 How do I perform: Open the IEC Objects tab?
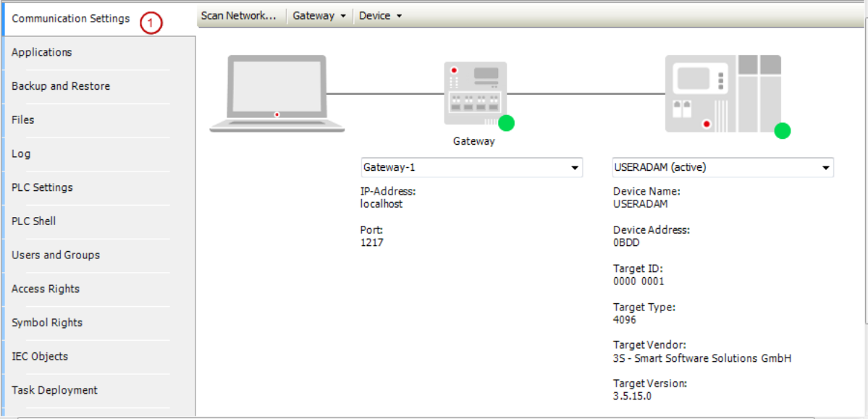tap(98, 357)
